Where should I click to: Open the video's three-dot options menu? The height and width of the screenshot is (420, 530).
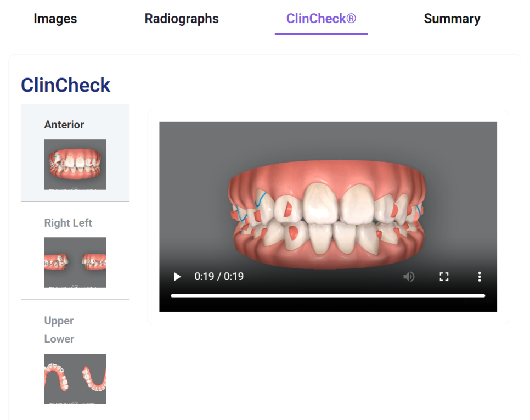[x=479, y=277]
